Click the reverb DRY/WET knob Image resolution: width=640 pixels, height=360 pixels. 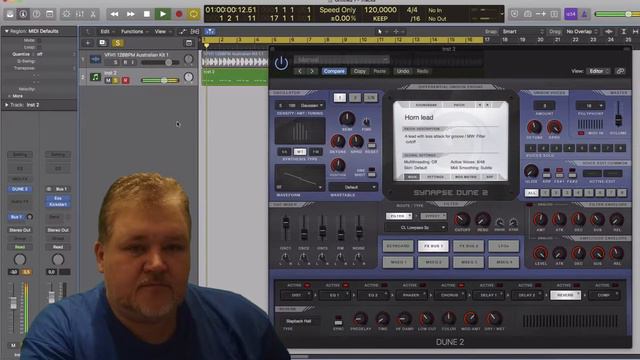coord(494,318)
